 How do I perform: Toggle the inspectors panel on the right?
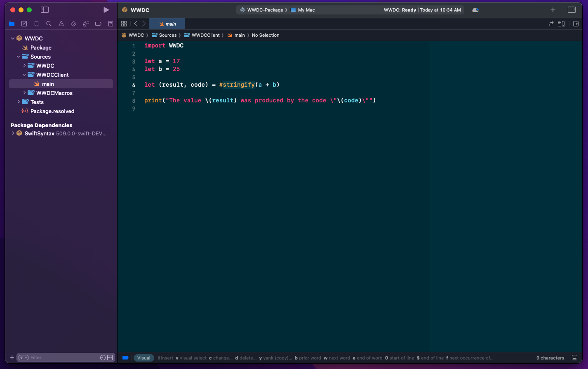(x=572, y=10)
